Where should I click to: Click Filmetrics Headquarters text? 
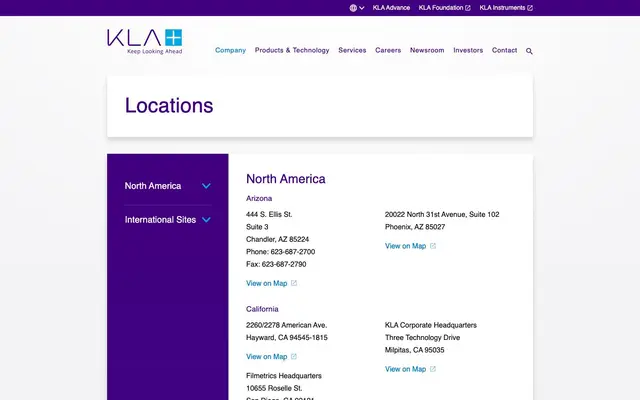click(284, 376)
